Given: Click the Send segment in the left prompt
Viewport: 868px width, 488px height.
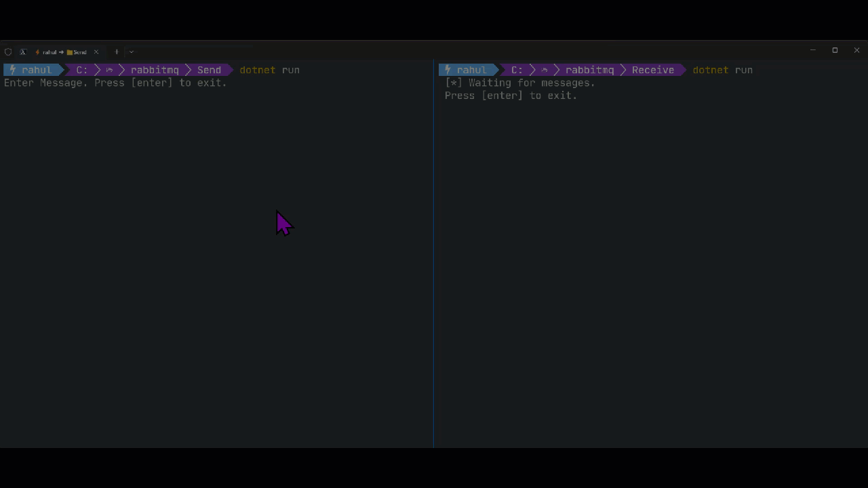Looking at the screenshot, I should (209, 70).
